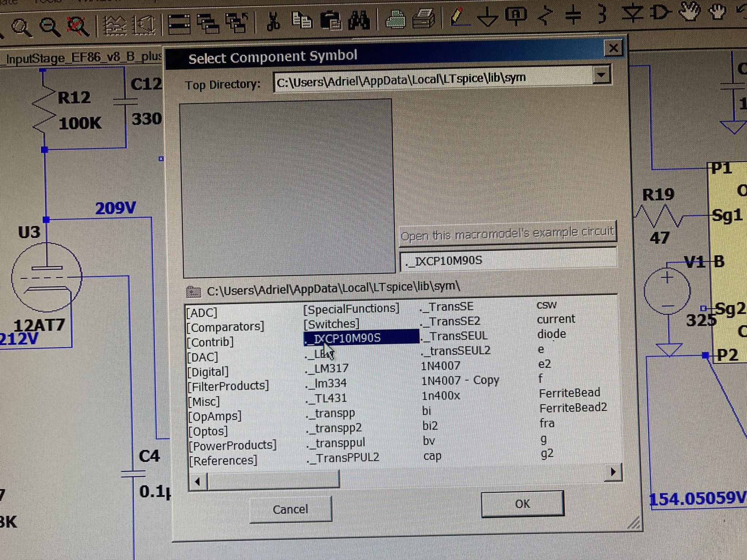747x560 pixels.
Task: Tile windows with the stacked panes icon
Action: (x=179, y=24)
